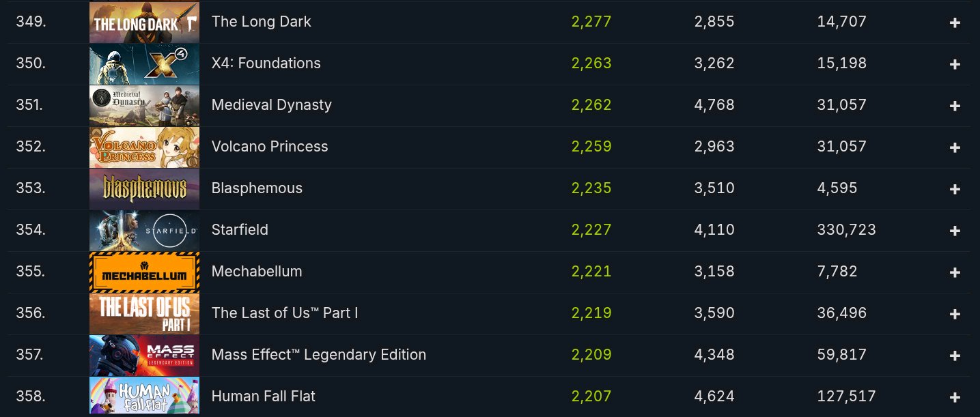
Task: Click the Blasphemous logo thumbnail
Action: 144,188
